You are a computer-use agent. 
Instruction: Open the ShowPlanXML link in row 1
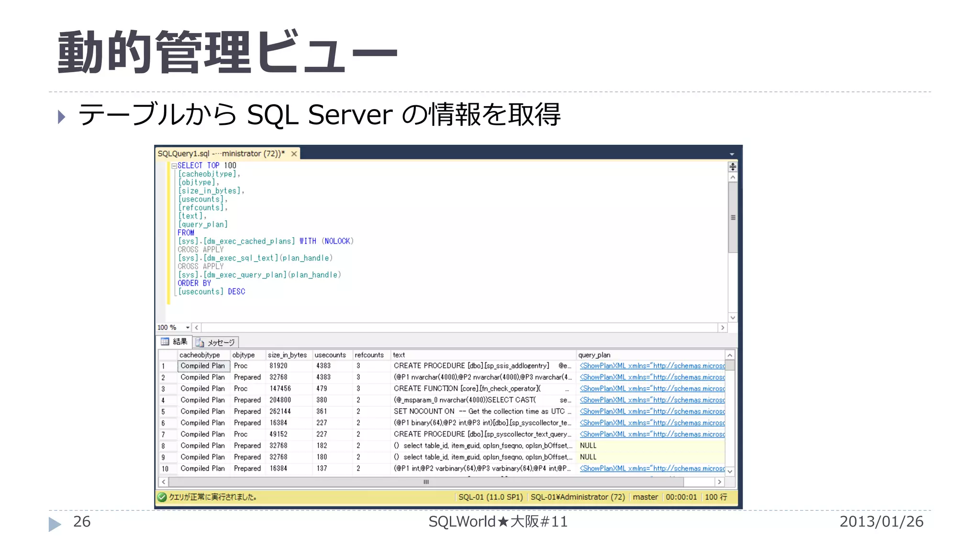[x=652, y=366]
